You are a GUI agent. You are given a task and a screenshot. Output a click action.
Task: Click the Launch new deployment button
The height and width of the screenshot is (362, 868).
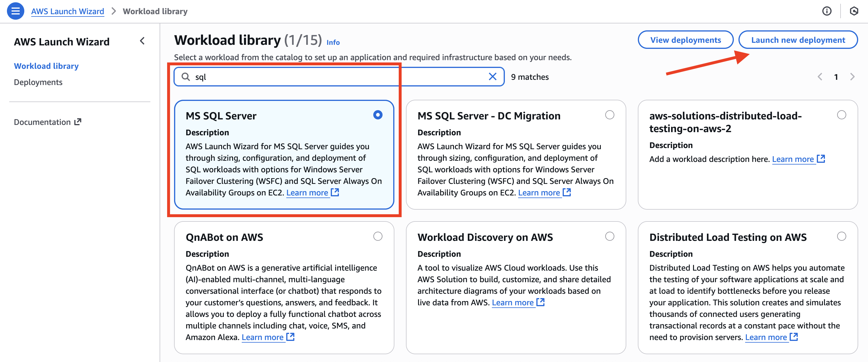798,39
